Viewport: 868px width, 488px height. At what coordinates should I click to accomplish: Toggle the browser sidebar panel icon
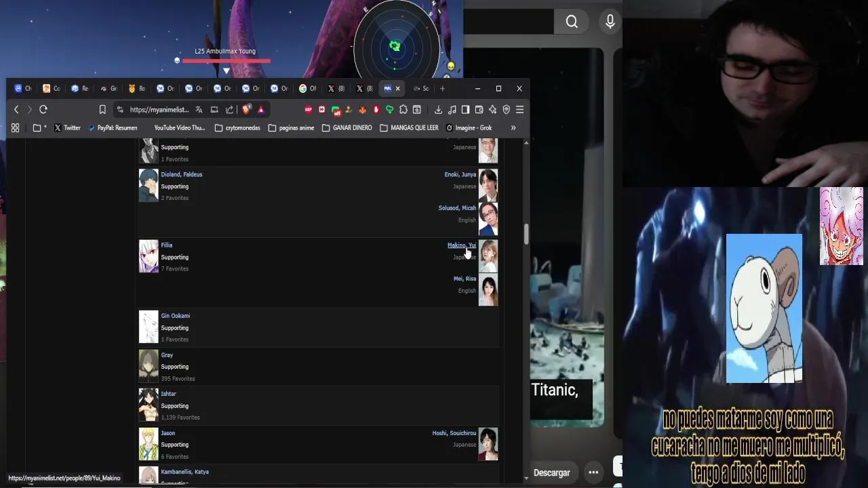pyautogui.click(x=465, y=109)
